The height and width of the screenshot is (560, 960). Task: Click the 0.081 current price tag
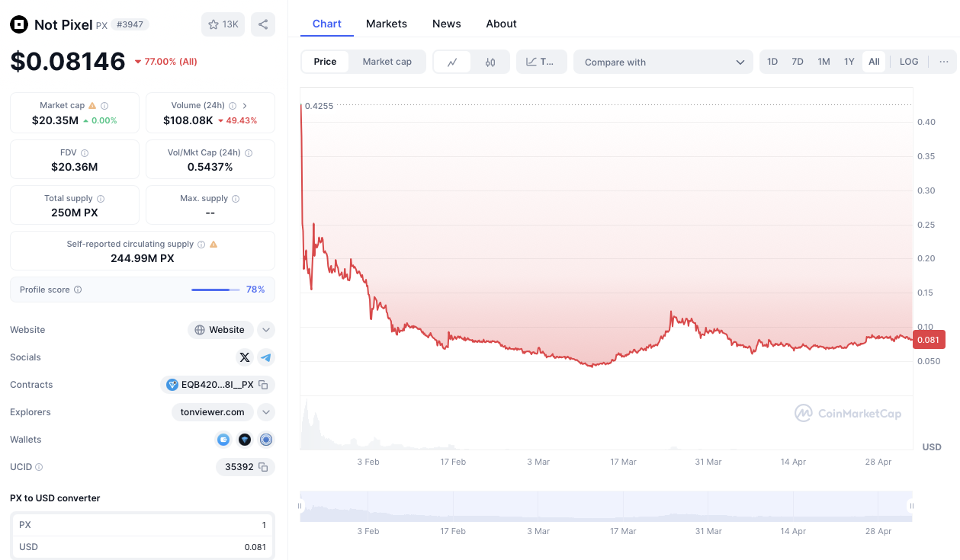pyautogui.click(x=929, y=340)
